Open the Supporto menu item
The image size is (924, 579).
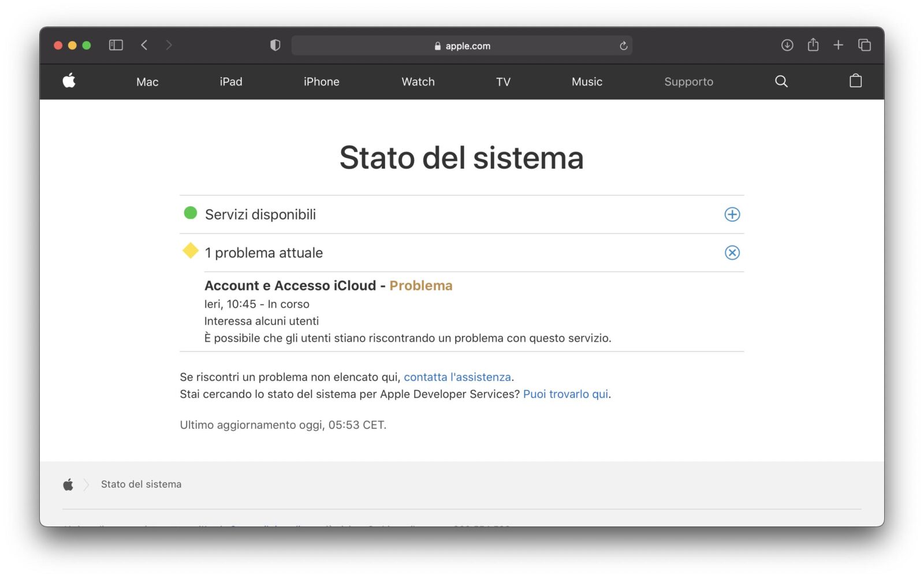coord(689,82)
